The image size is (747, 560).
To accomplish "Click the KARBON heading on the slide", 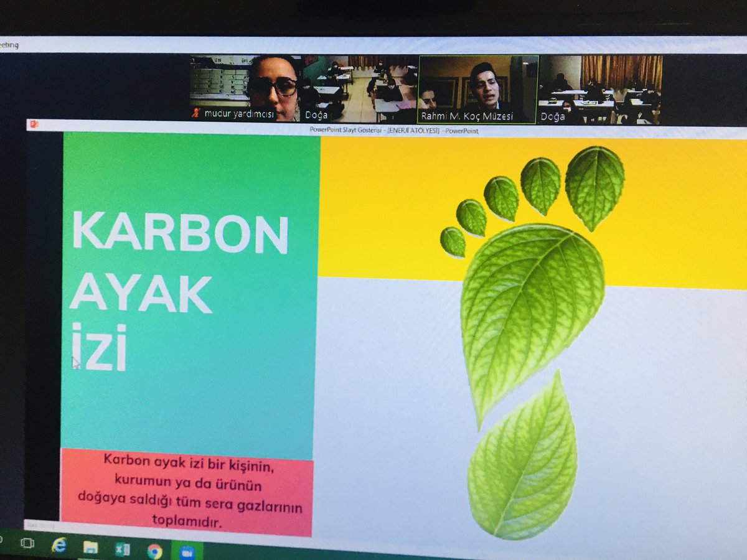I will tap(181, 233).
